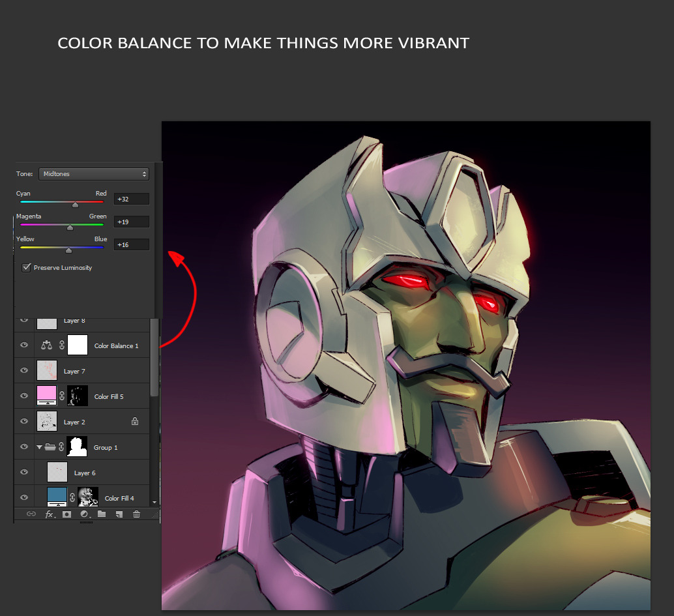
Task: Toggle Group 1 visibility
Action: point(24,447)
